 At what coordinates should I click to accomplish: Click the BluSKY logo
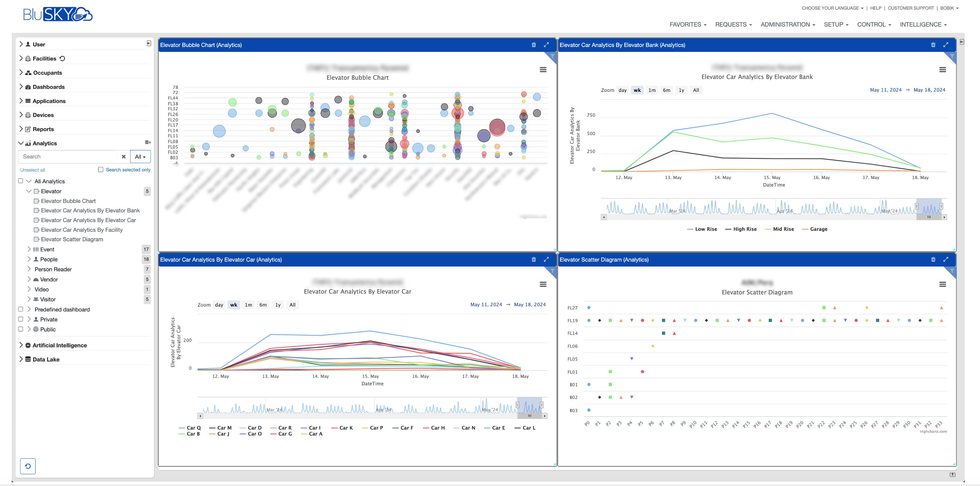click(x=57, y=15)
